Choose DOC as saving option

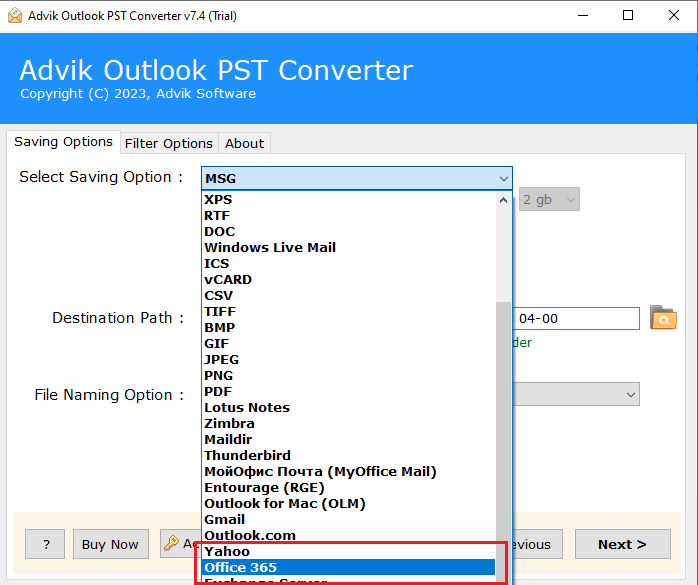[349, 232]
